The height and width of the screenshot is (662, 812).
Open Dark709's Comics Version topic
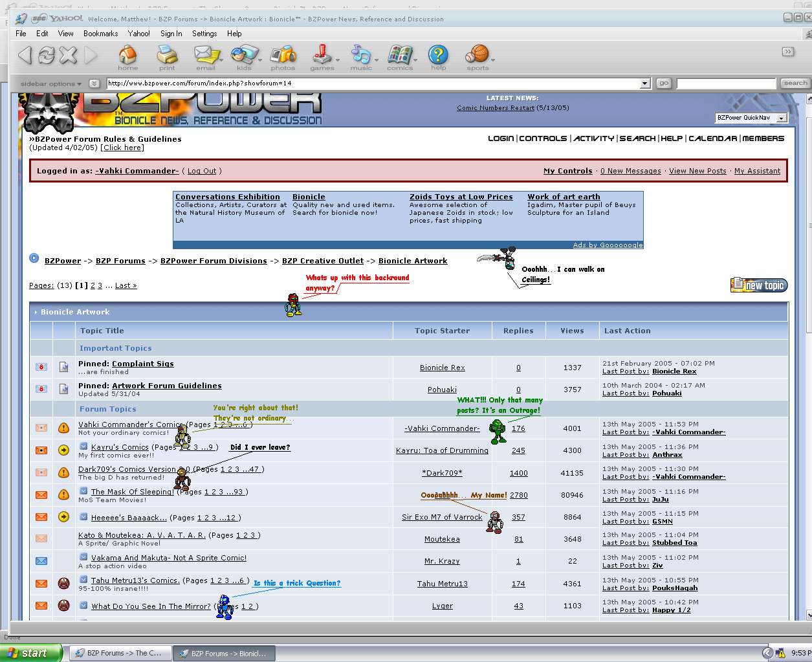133,469
